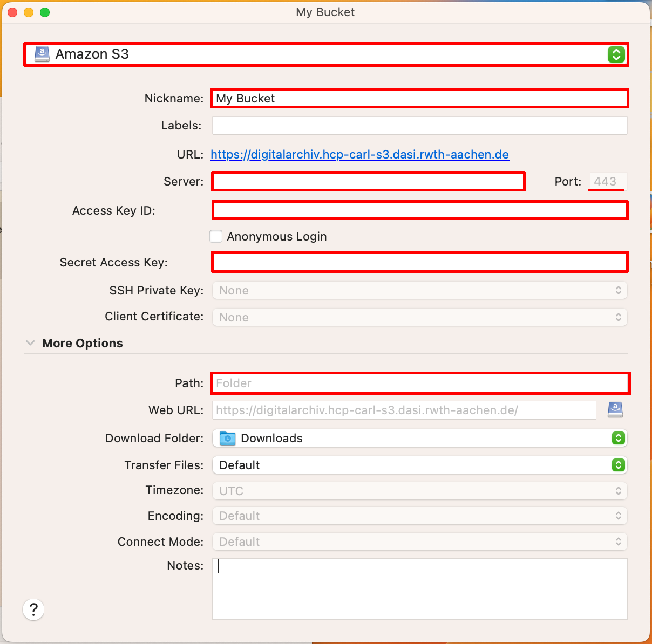Enable the Anonymous Login checkbox

point(216,236)
